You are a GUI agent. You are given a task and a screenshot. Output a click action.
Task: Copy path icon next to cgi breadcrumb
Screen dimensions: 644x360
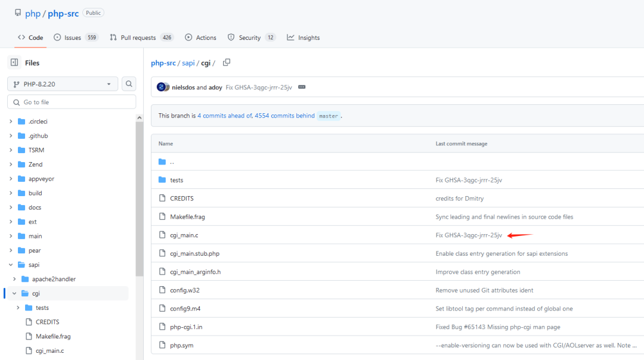(227, 63)
